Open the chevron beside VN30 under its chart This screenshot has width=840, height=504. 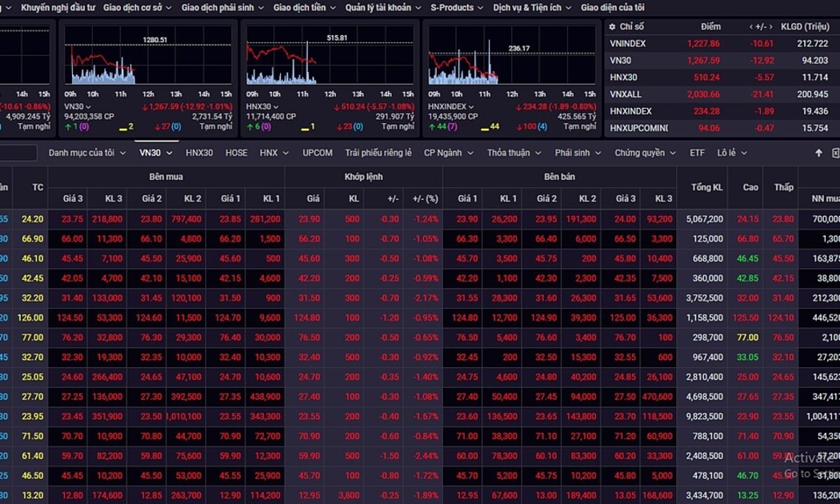89,106
